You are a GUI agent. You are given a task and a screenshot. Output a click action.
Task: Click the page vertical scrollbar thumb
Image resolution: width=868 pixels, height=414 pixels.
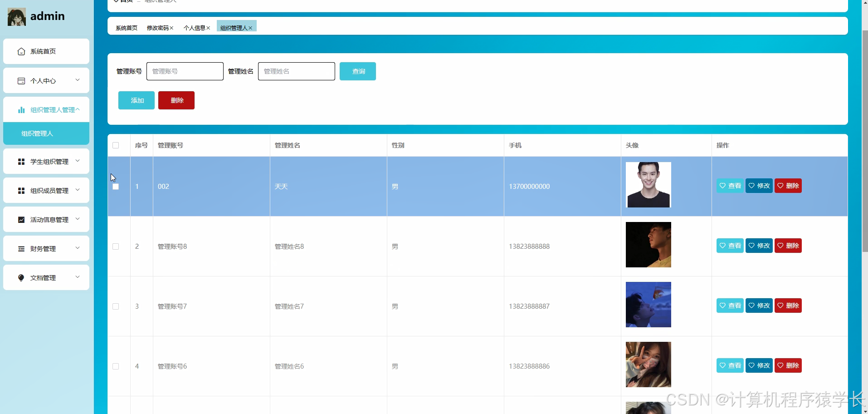tap(864, 141)
